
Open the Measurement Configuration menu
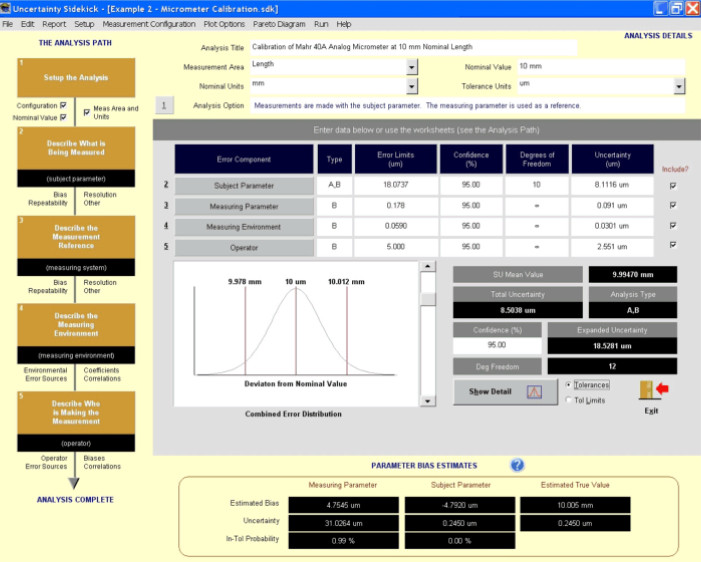tap(149, 24)
